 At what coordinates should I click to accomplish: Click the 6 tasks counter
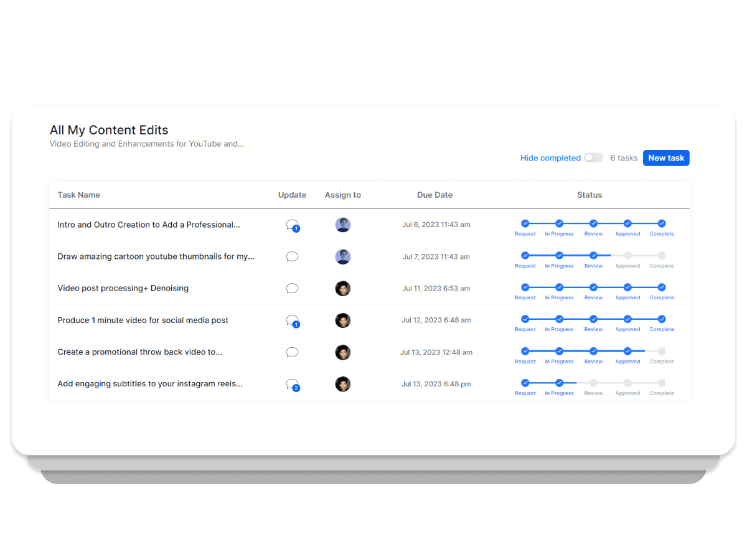(624, 158)
